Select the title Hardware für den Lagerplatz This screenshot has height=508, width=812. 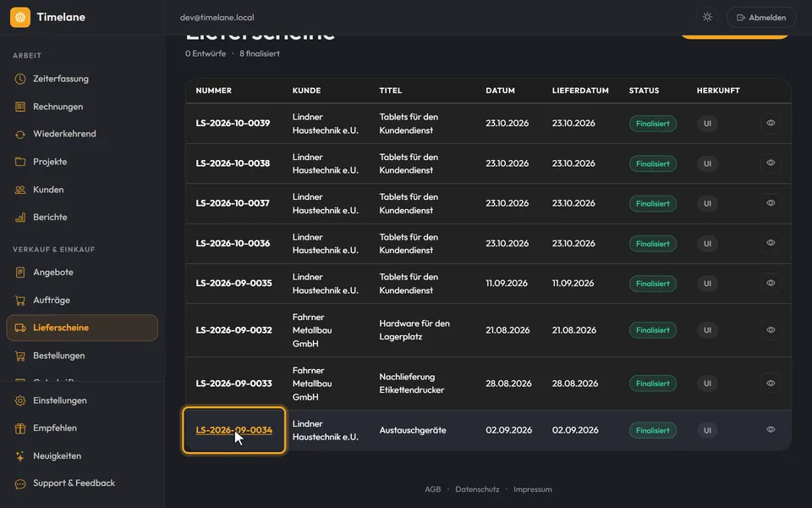(x=414, y=330)
